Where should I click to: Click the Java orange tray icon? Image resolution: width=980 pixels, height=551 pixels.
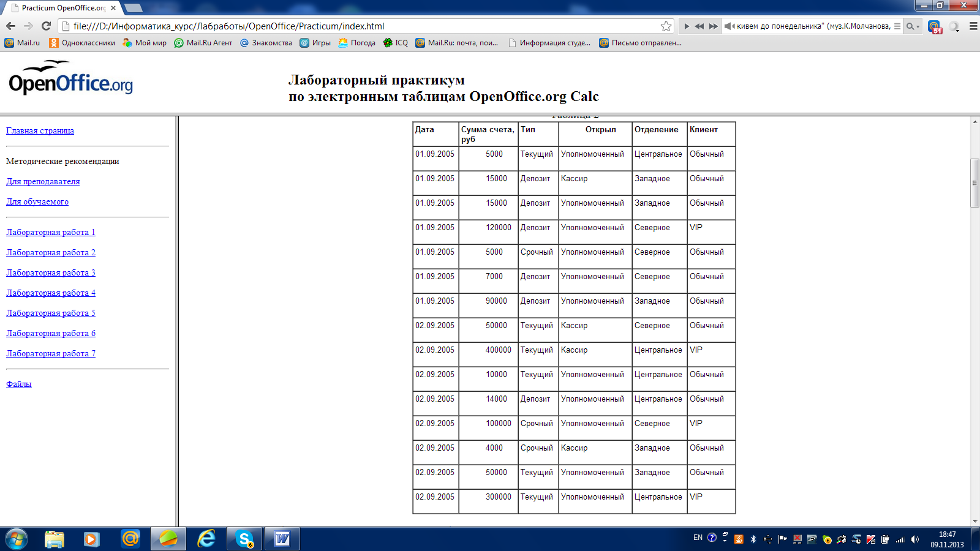pyautogui.click(x=739, y=539)
